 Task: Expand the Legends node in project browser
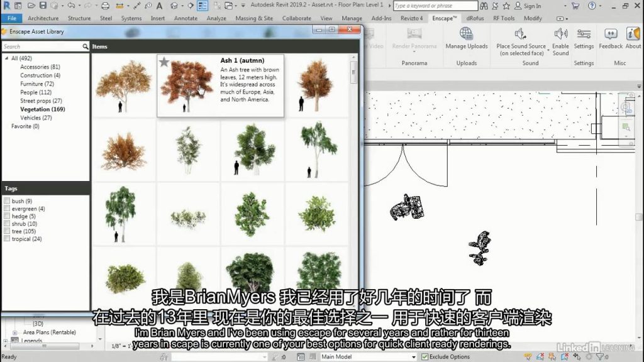(x=5, y=340)
